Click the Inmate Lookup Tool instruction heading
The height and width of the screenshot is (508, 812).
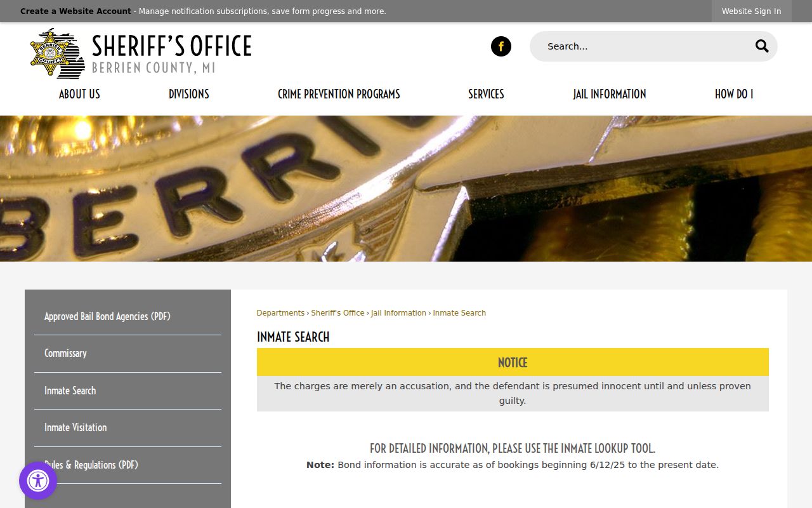click(513, 448)
